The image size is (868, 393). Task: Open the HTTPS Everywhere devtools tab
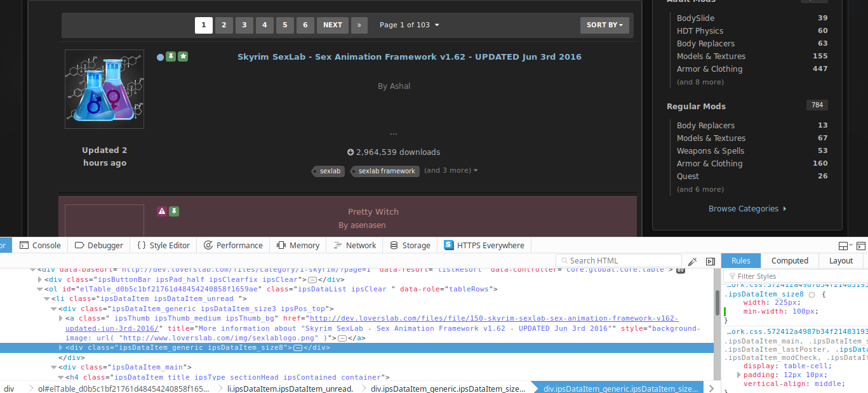click(x=484, y=245)
